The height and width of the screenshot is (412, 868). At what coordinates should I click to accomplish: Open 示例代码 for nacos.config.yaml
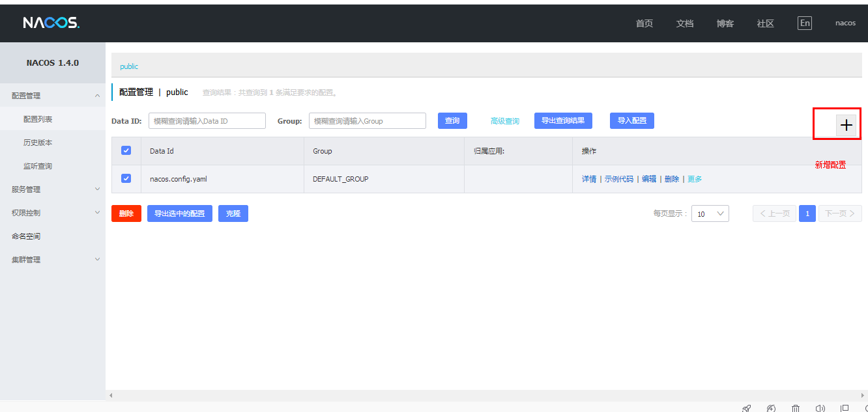619,179
